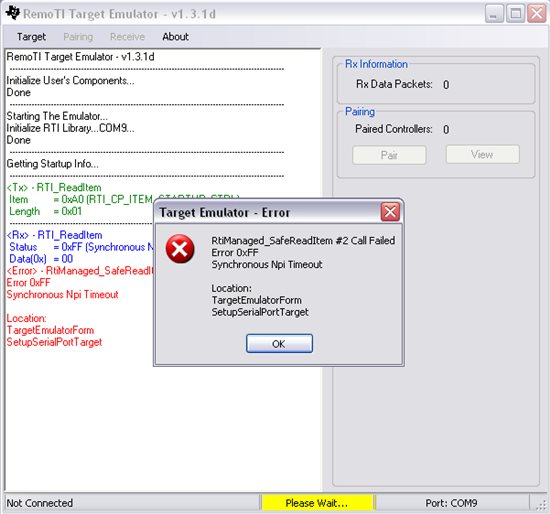
Task: Click 'Location:' text in error dialog
Action: pyautogui.click(x=232, y=288)
